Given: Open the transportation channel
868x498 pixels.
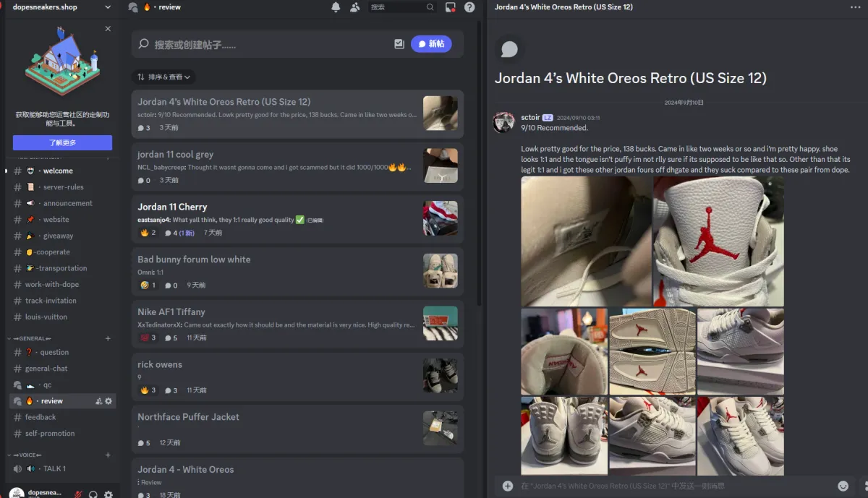Looking at the screenshot, I should click(62, 268).
